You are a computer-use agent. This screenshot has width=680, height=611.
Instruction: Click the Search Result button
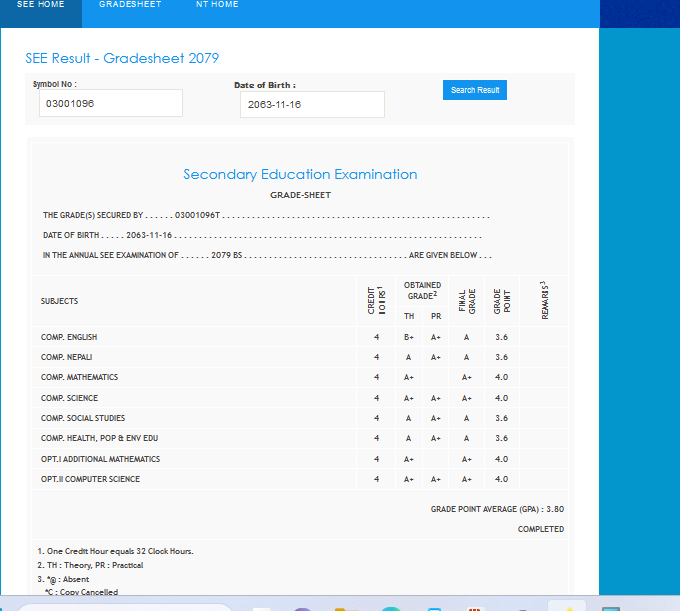click(475, 90)
